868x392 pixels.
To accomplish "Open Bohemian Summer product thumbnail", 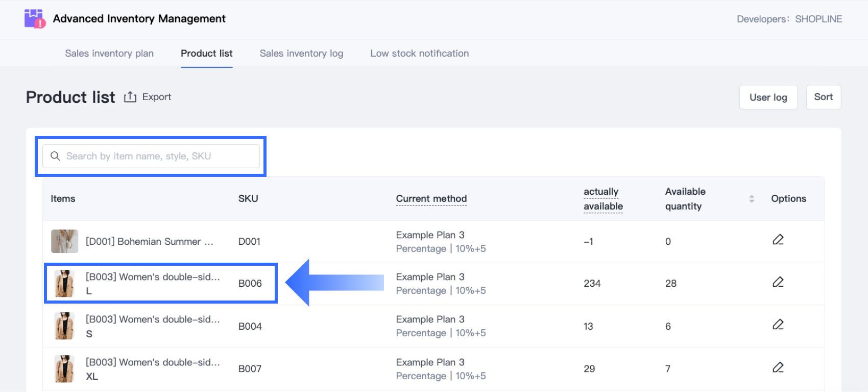I will pyautogui.click(x=64, y=241).
